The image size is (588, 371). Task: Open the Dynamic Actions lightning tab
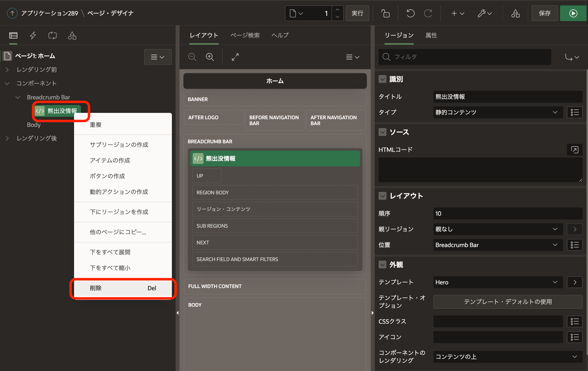33,36
